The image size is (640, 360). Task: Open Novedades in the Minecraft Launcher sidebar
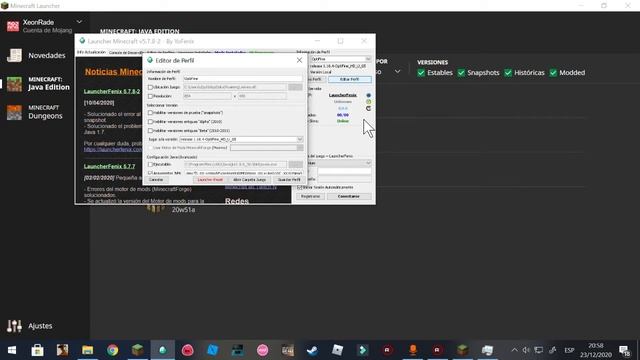point(37,56)
